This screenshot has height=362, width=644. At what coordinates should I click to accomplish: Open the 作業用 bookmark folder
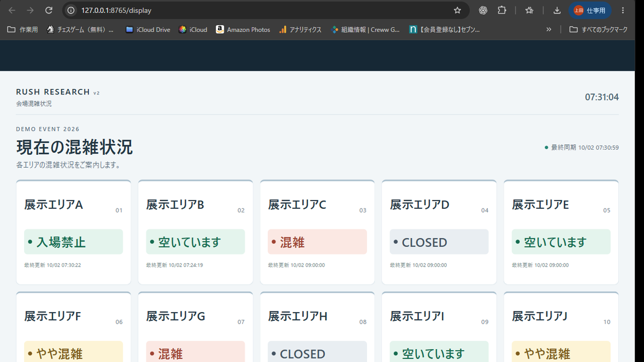click(23, 29)
